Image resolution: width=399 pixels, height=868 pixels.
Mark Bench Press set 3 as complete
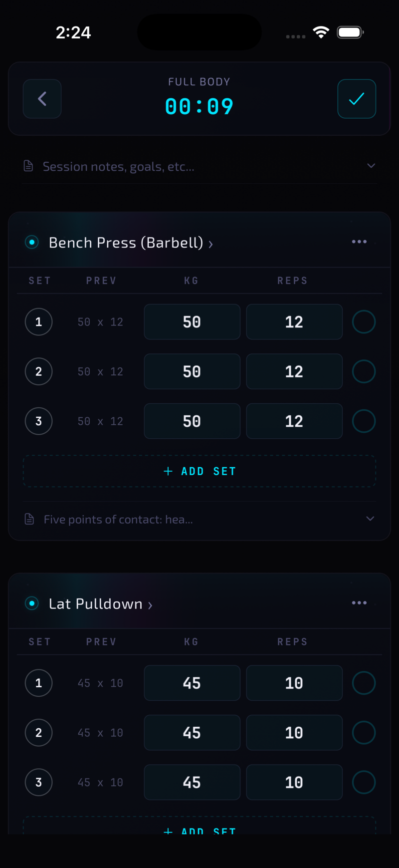pyautogui.click(x=364, y=421)
